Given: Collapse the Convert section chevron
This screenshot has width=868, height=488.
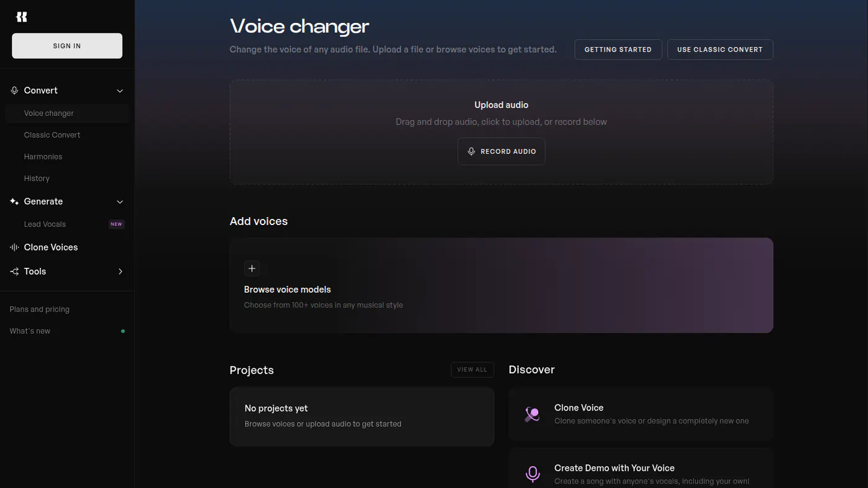Looking at the screenshot, I should 120,91.
